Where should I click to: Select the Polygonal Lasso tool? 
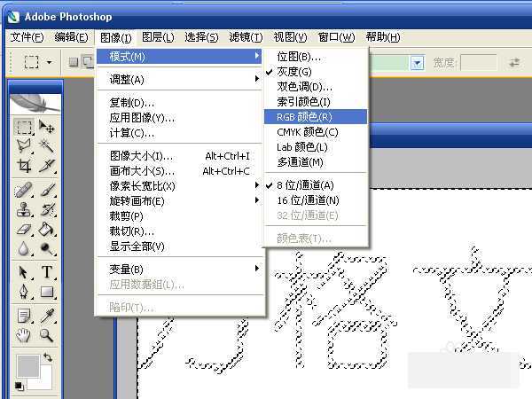pos(24,146)
